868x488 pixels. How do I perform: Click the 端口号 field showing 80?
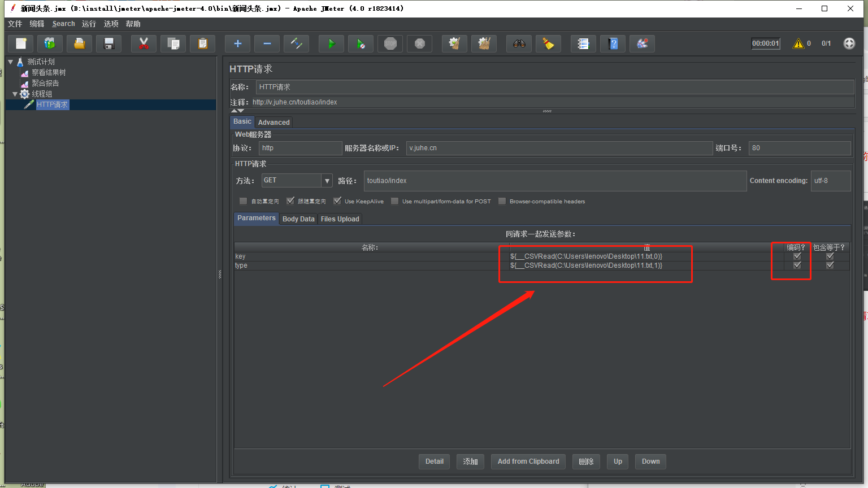click(x=800, y=148)
